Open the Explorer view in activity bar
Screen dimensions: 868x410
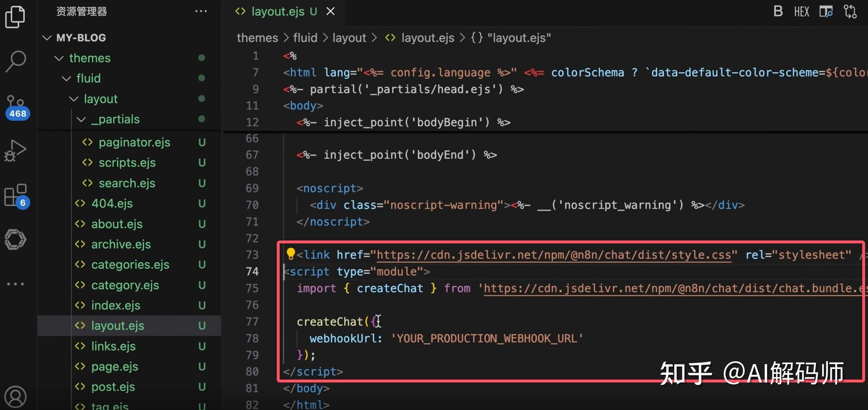(15, 17)
